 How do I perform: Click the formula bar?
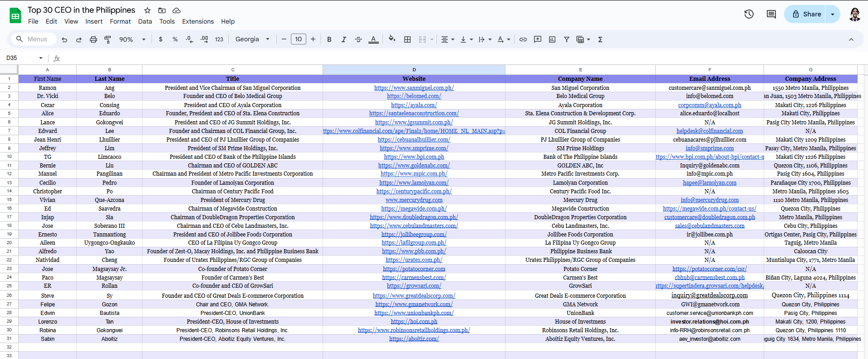463,58
